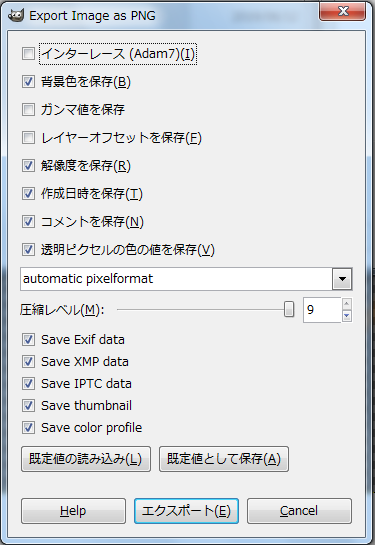Screen dimensions: 375x546
Task: Click the automatic pixelformat combo box field
Action: tap(186, 279)
